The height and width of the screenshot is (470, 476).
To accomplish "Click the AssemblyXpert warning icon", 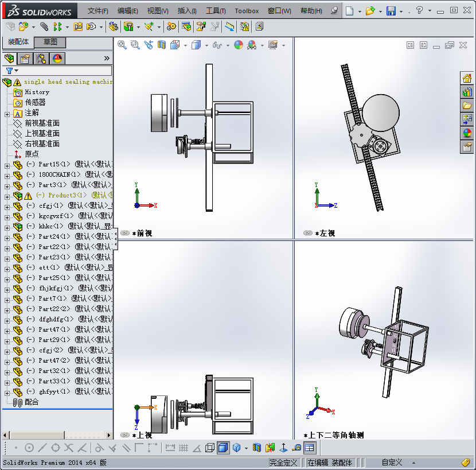I will point(244,27).
